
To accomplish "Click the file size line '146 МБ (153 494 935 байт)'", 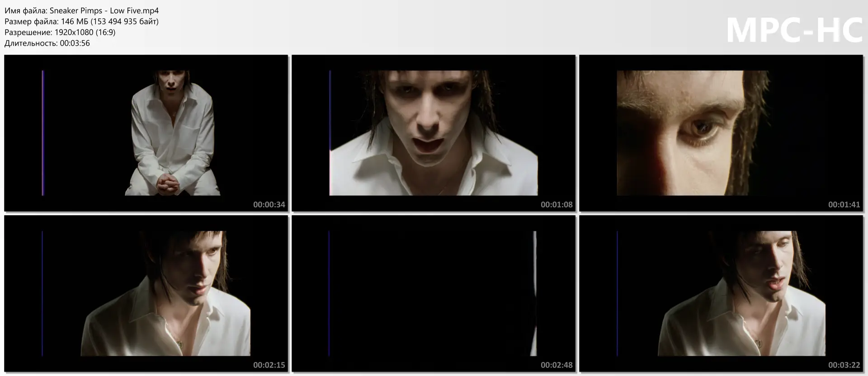I will click(110, 21).
